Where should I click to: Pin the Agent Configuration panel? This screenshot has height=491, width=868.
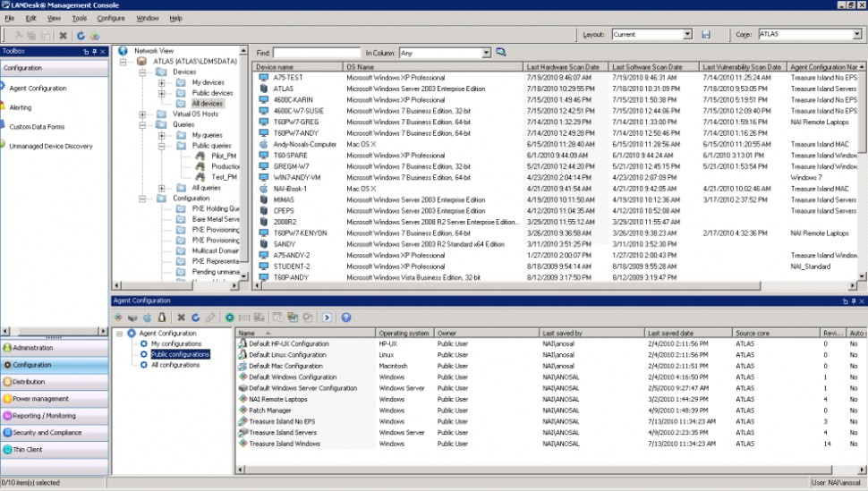coord(853,301)
